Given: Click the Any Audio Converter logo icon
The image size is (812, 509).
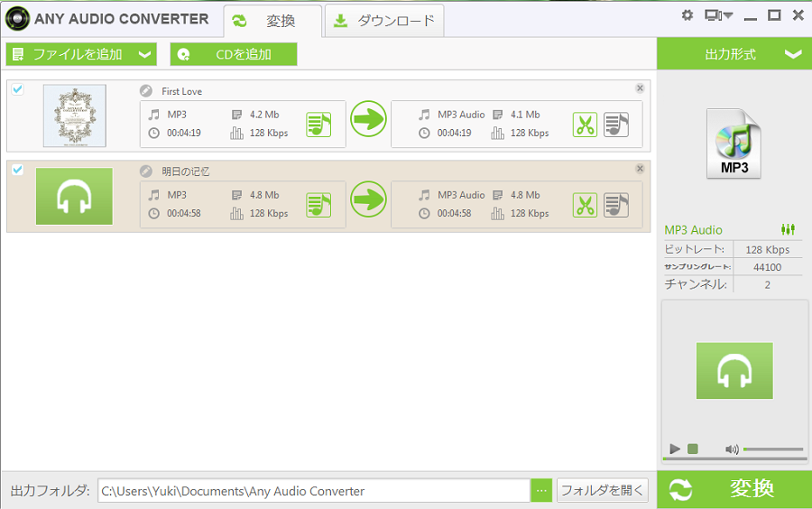Looking at the screenshot, I should pyautogui.click(x=17, y=19).
